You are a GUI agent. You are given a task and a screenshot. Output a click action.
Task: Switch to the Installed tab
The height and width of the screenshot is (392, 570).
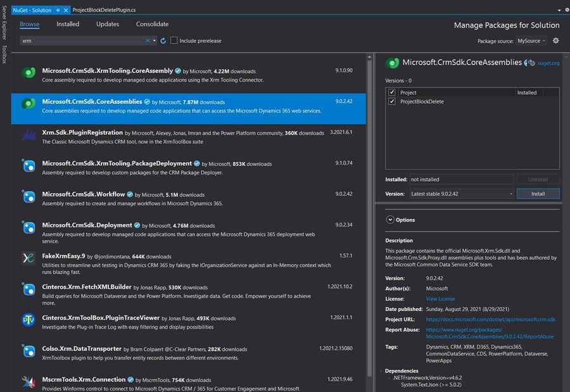(x=68, y=24)
